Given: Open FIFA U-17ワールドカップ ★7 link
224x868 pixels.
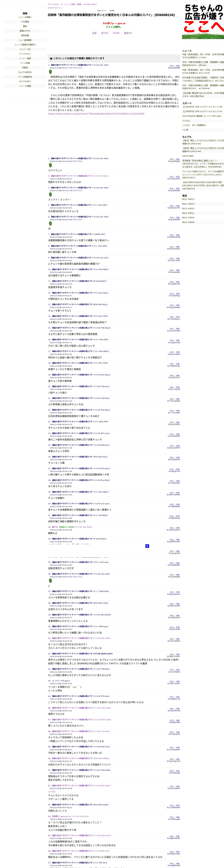Looking at the screenshot, I should pyautogui.click(x=202, y=111).
